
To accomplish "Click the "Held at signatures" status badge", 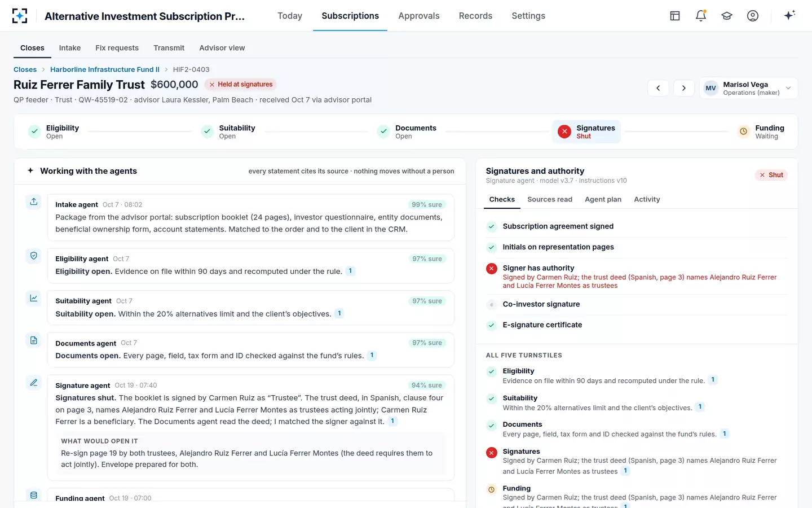I will click(241, 85).
